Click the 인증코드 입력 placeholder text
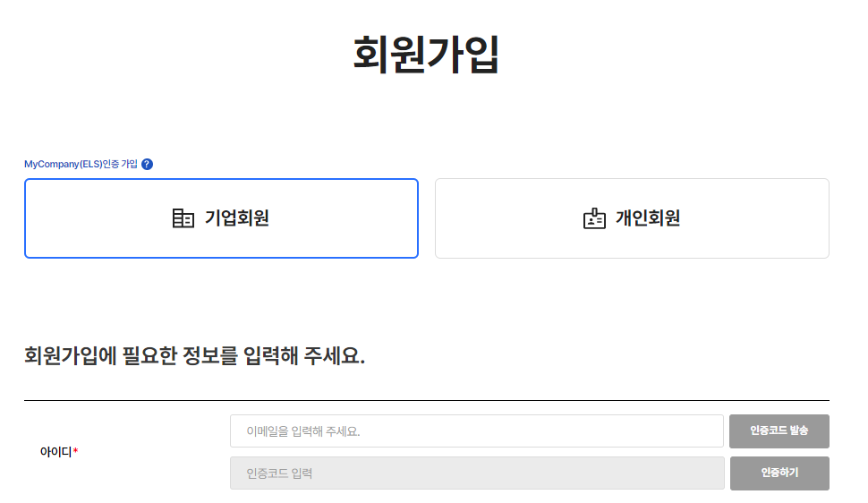Viewport: 868px width, 503px height. (279, 473)
